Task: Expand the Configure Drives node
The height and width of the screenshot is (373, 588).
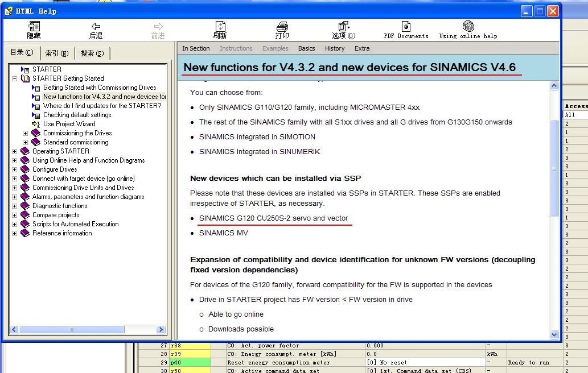Action: pos(14,169)
